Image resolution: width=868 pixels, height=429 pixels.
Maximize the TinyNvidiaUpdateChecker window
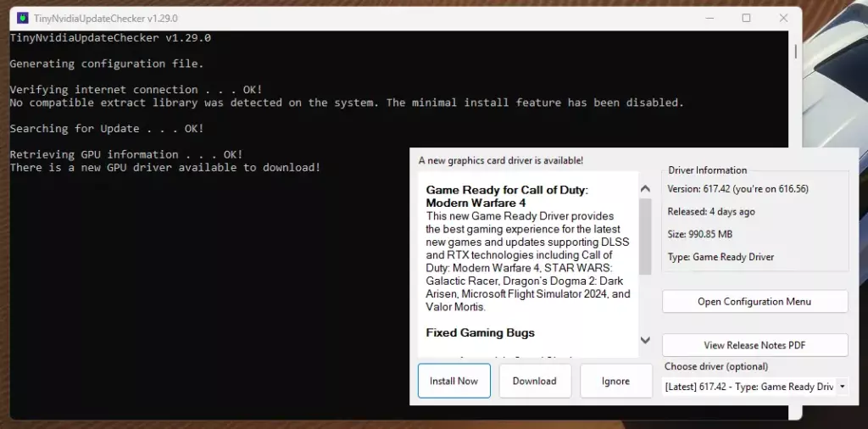[746, 19]
